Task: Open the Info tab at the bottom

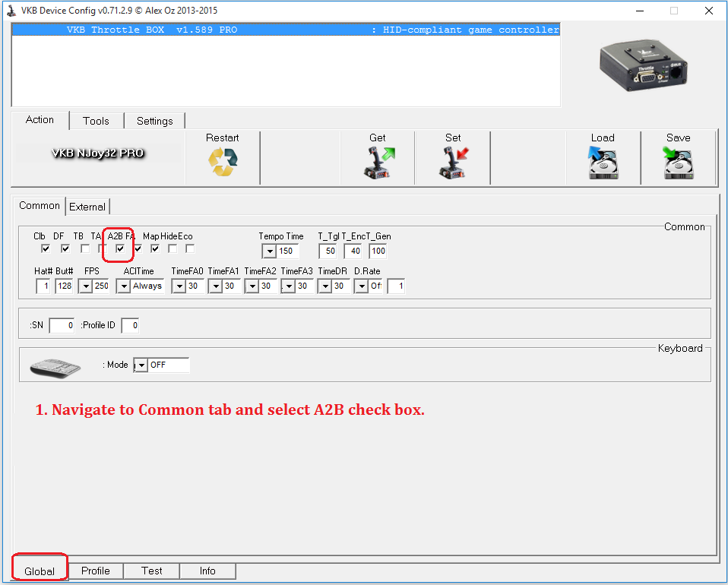Action: coord(207,571)
